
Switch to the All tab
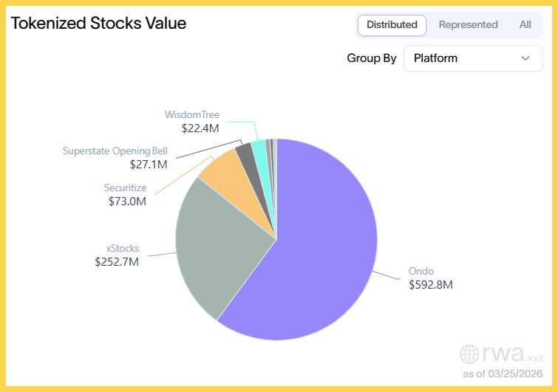525,25
